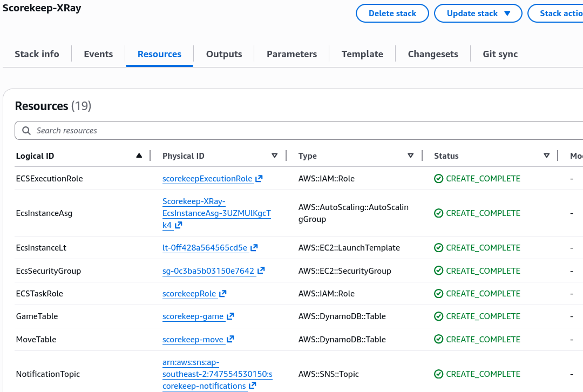Switch to the Stack info tab

point(37,54)
